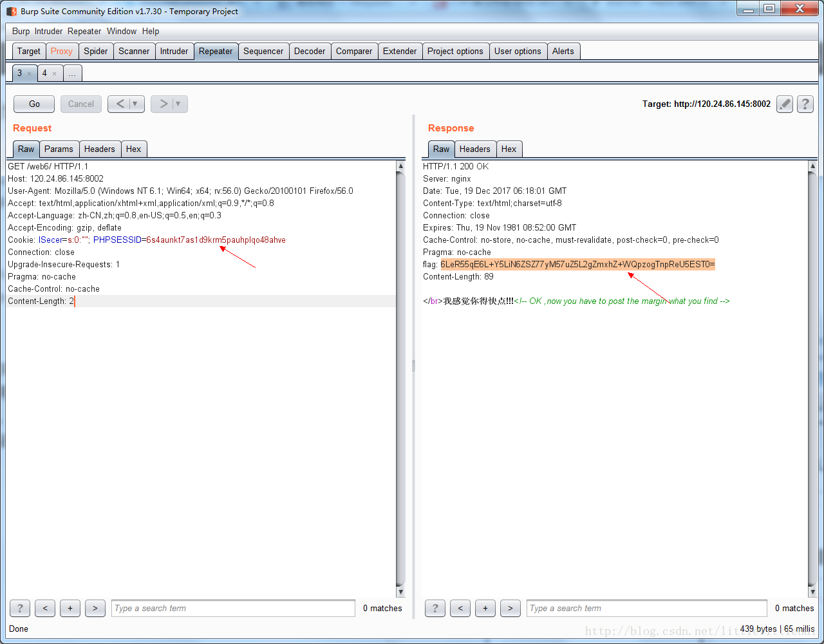This screenshot has height=644, width=824.
Task: Click request search options plus button
Action: 70,608
